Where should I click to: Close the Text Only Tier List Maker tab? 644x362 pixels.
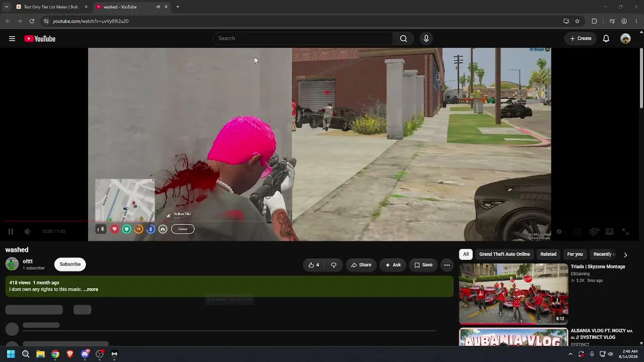tap(86, 7)
